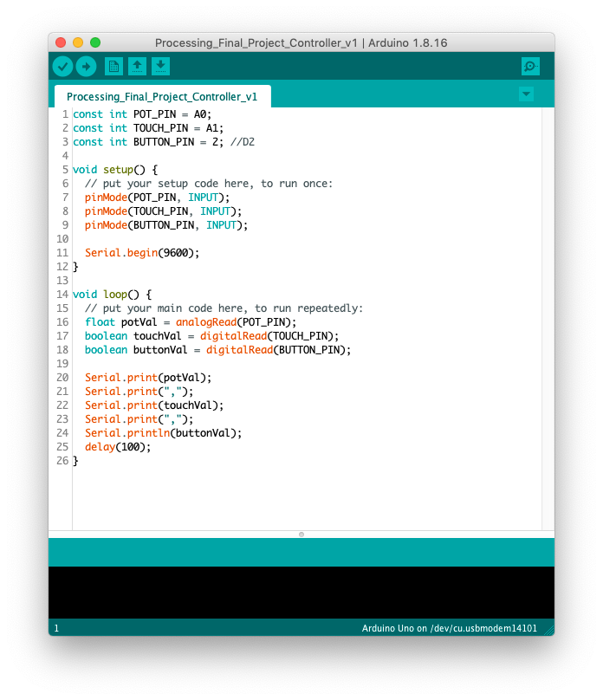Click 'Serial.print(potVal);' line
Image resolution: width=603 pixels, height=700 pixels.
[148, 377]
